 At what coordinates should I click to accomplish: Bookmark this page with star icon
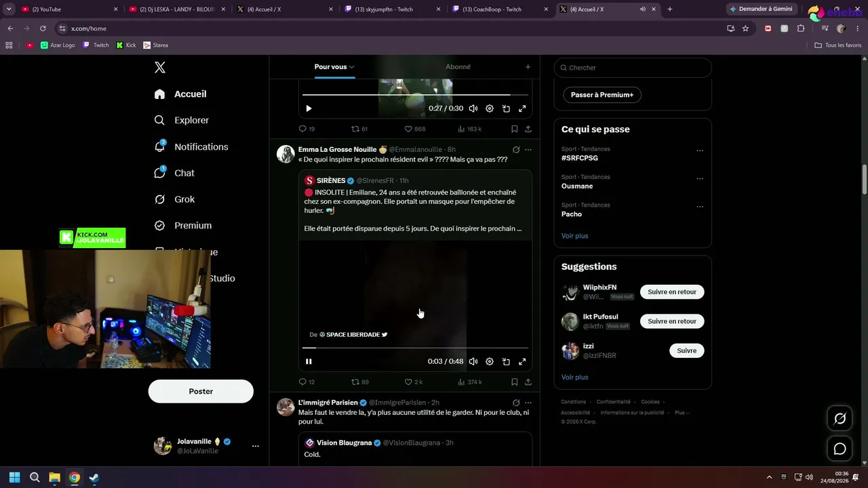click(745, 28)
